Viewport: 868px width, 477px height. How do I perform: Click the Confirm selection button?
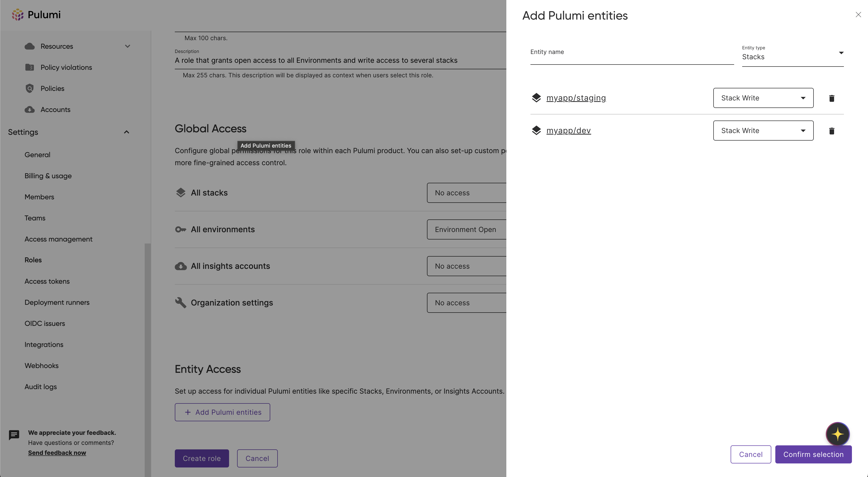click(813, 454)
